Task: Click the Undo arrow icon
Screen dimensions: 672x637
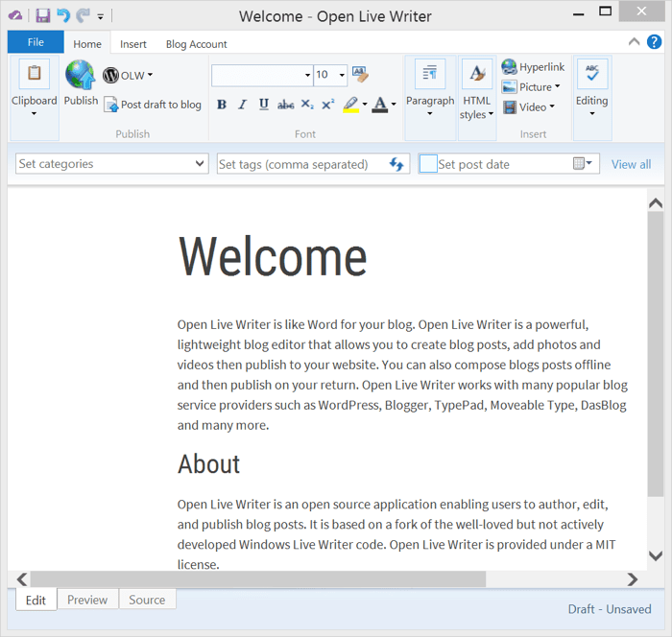Action: (63, 15)
